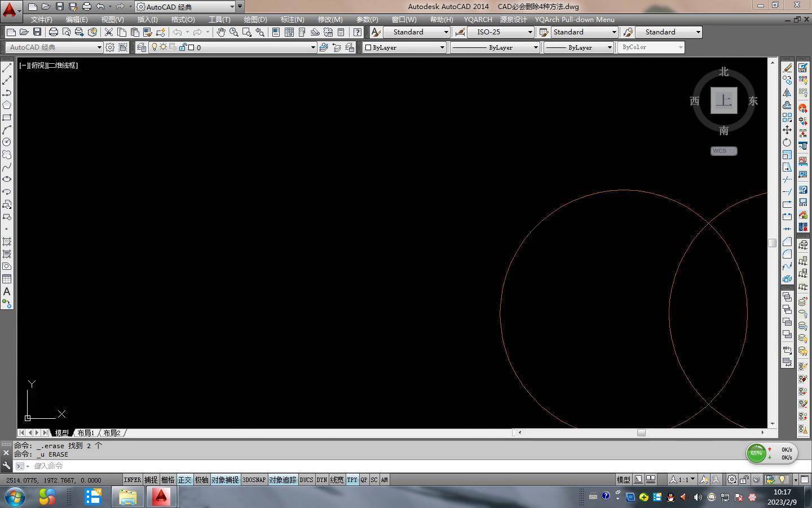Viewport: 812px width, 508px height.
Task: Expand the AutoCAD 经典 workspace dropdown
Action: (99, 47)
